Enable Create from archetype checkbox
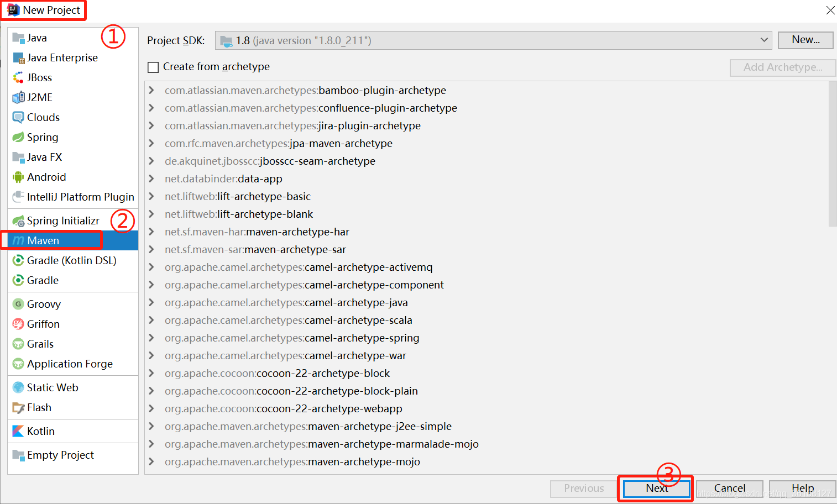The height and width of the screenshot is (504, 837). (153, 67)
